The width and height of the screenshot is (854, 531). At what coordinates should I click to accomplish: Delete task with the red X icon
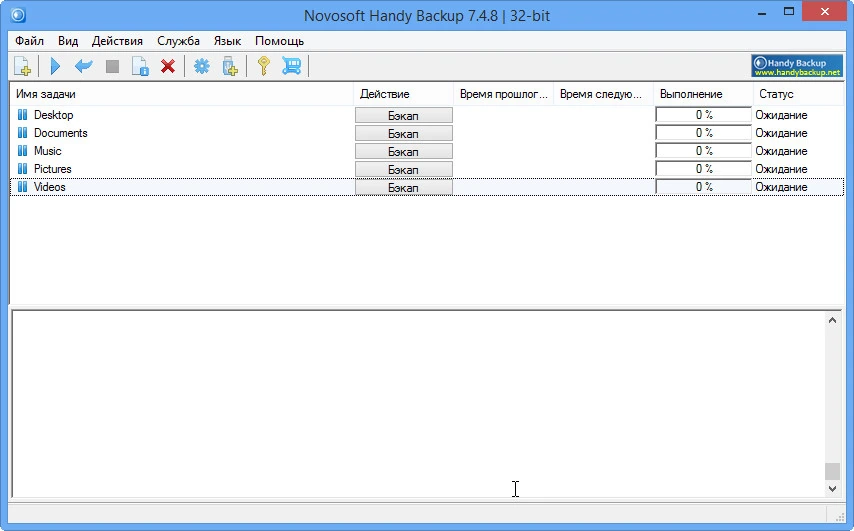click(x=168, y=66)
